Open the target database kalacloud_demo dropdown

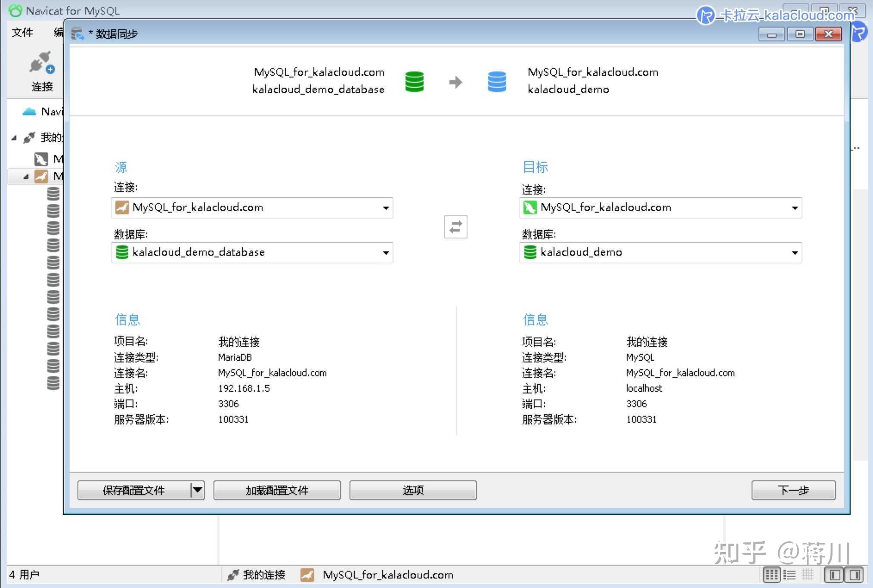point(794,253)
